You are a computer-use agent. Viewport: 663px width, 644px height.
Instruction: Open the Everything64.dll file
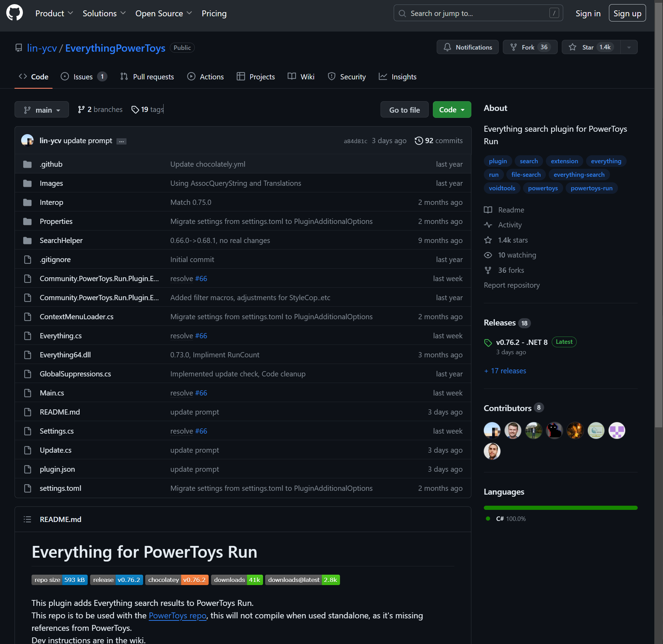(65, 355)
